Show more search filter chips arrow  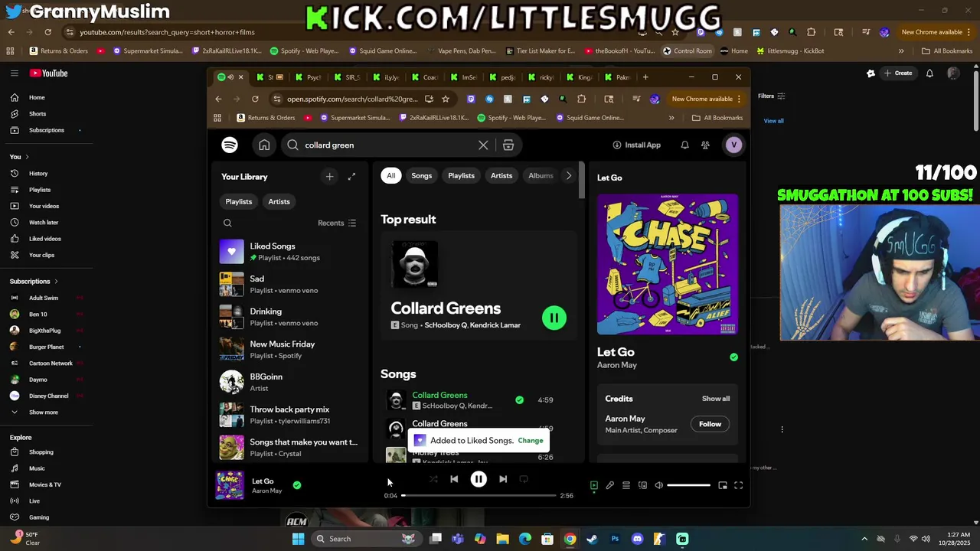(x=569, y=175)
